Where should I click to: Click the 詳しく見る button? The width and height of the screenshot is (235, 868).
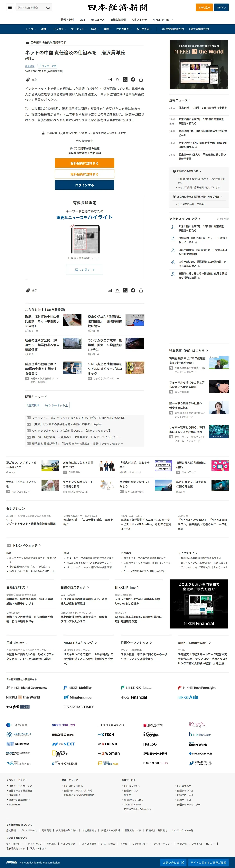[84, 270]
